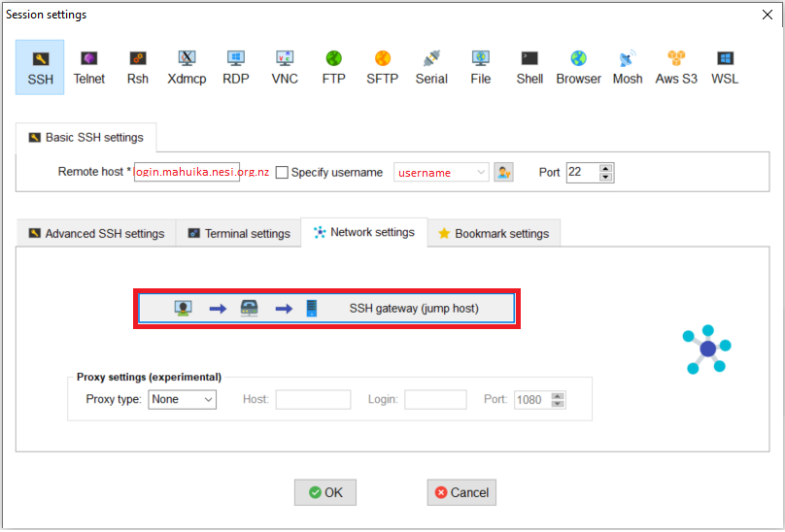Go to Bookmark settings tab

point(494,233)
